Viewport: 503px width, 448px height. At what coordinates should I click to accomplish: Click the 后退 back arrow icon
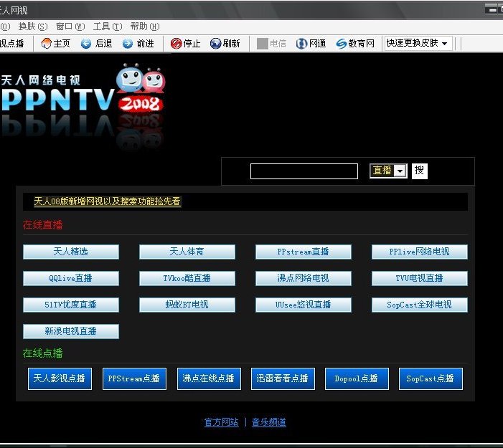[x=86, y=43]
